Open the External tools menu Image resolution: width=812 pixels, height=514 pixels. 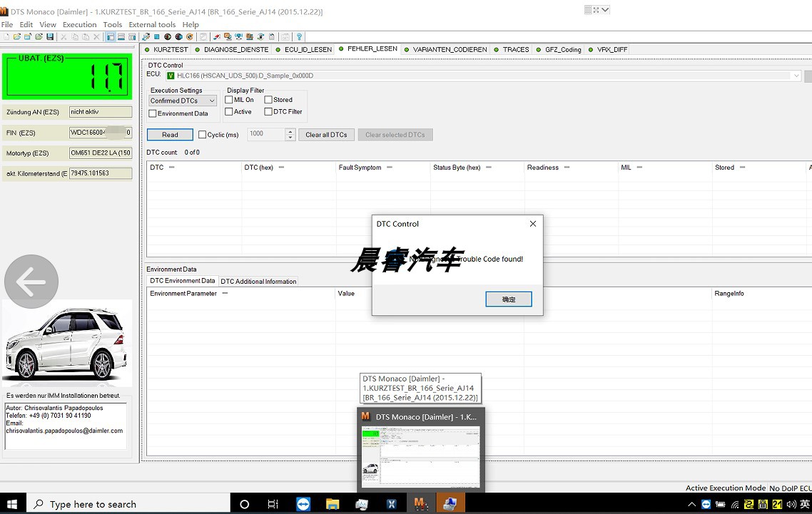pyautogui.click(x=152, y=24)
